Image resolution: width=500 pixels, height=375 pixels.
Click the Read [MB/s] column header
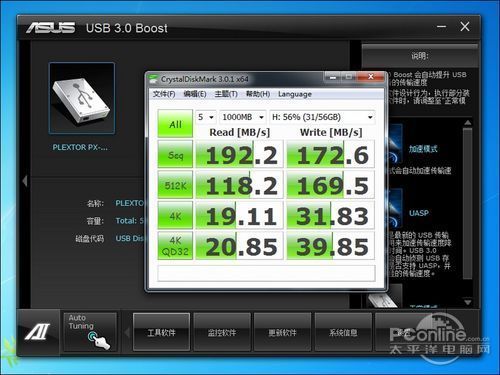click(239, 132)
